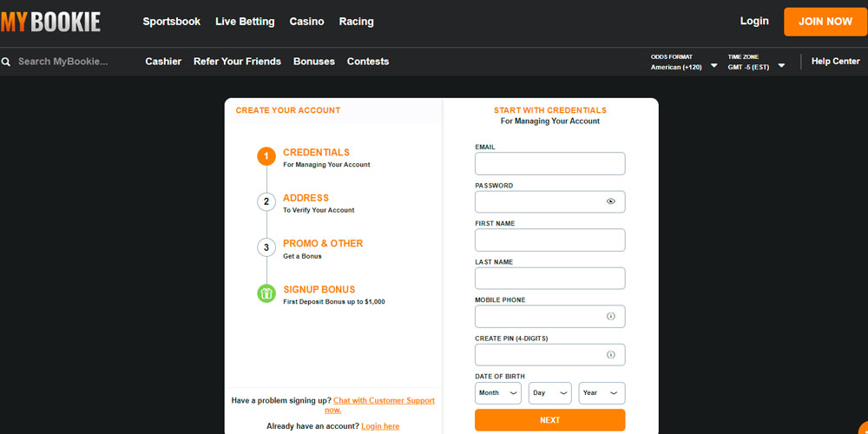
Task: Open the Odds Format dropdown
Action: click(x=684, y=62)
